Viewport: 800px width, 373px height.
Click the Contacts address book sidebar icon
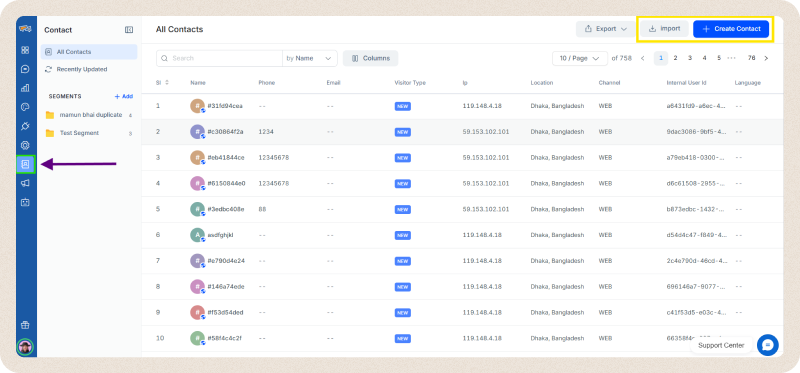pyautogui.click(x=25, y=164)
